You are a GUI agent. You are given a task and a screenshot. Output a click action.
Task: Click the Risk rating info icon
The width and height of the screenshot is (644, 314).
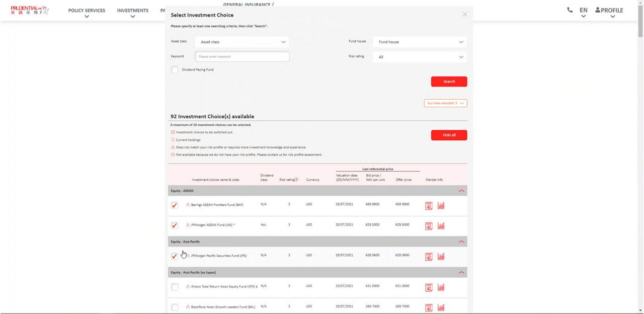tap(296, 180)
